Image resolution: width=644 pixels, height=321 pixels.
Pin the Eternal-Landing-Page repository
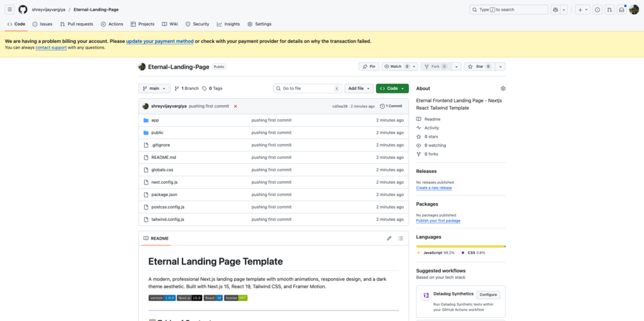369,67
